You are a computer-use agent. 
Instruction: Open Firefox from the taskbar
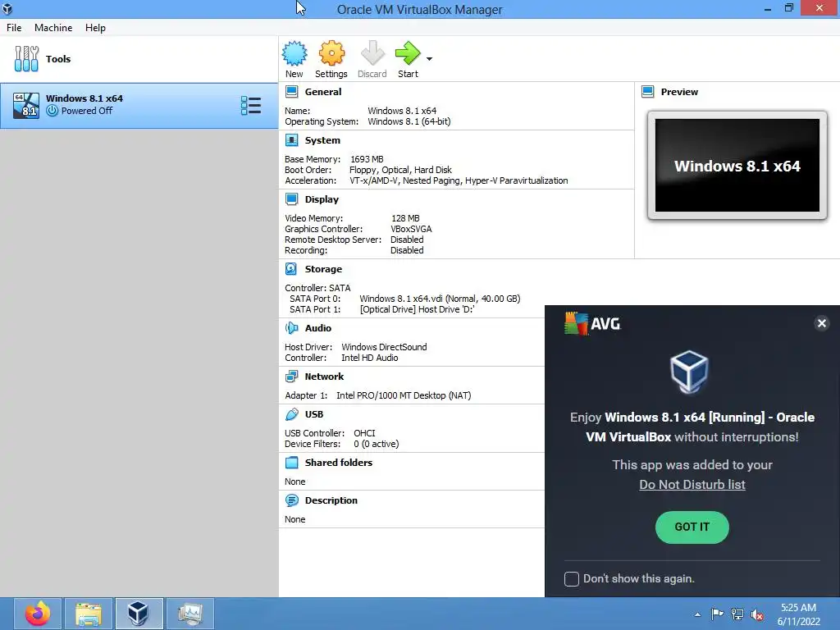pyautogui.click(x=38, y=614)
